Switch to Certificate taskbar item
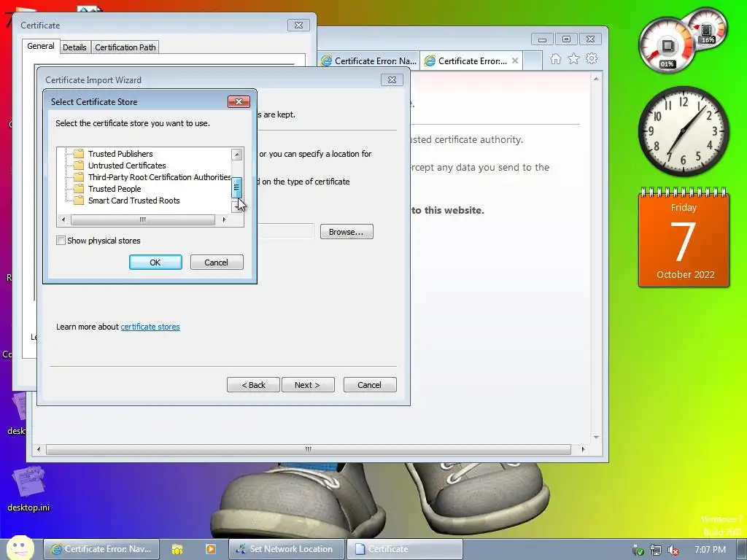747x560 pixels. (x=404, y=549)
